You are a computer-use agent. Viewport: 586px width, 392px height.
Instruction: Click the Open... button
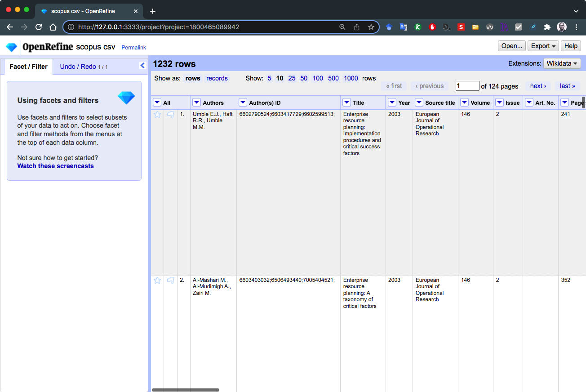tap(512, 46)
